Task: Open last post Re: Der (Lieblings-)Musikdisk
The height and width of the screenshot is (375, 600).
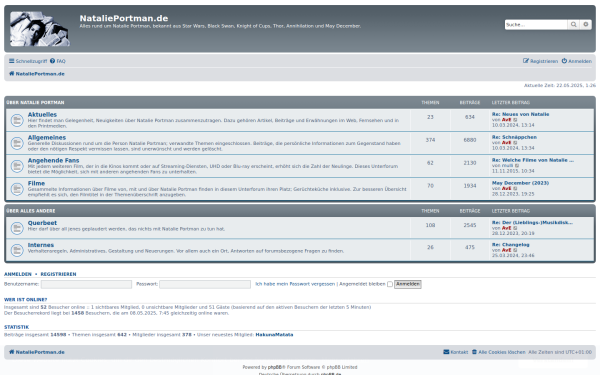Action: [532, 222]
